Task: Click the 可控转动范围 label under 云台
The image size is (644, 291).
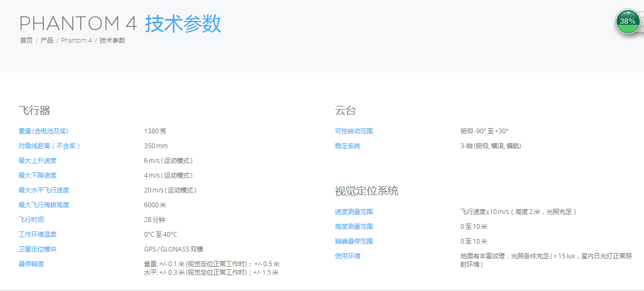Action: [354, 131]
